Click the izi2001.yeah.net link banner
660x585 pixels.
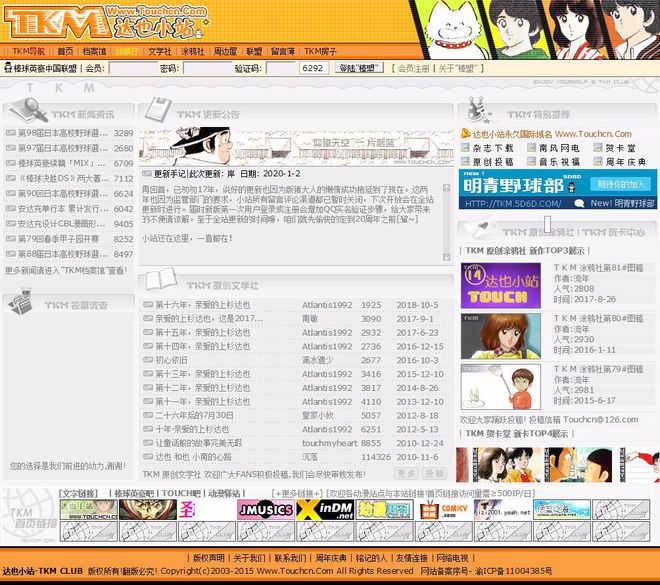point(503,510)
